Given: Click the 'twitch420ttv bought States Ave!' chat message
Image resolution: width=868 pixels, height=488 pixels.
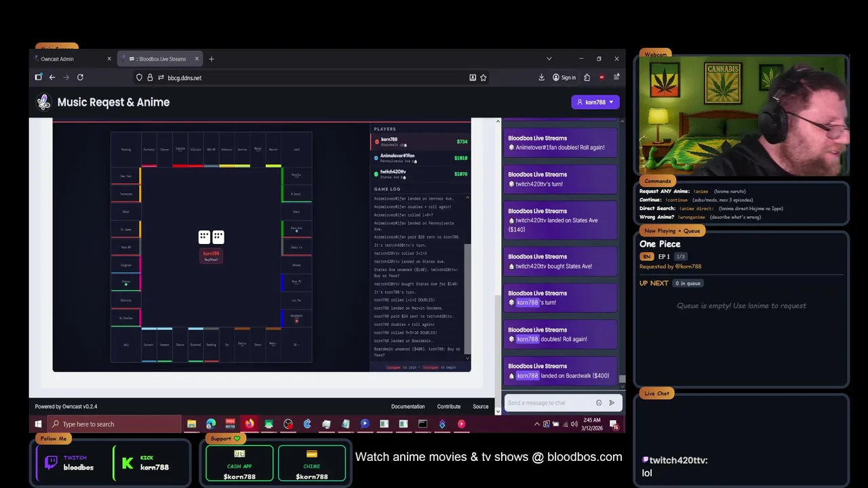Looking at the screenshot, I should (560, 261).
